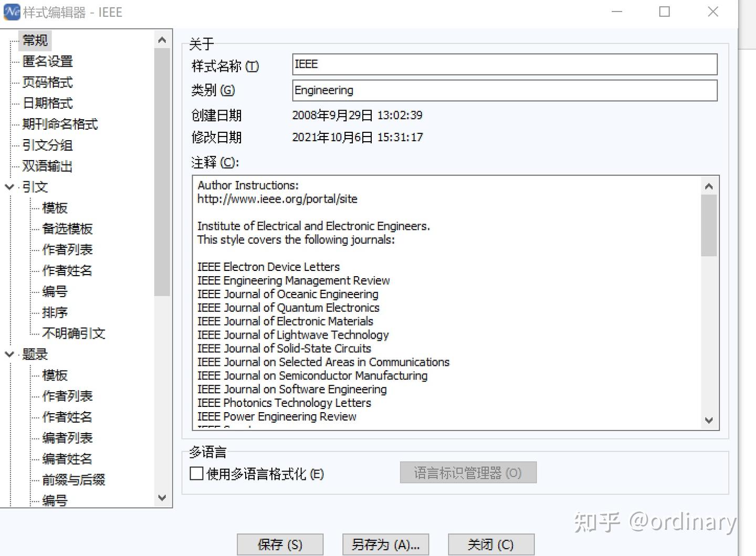Click the 另存为 button

(x=385, y=544)
